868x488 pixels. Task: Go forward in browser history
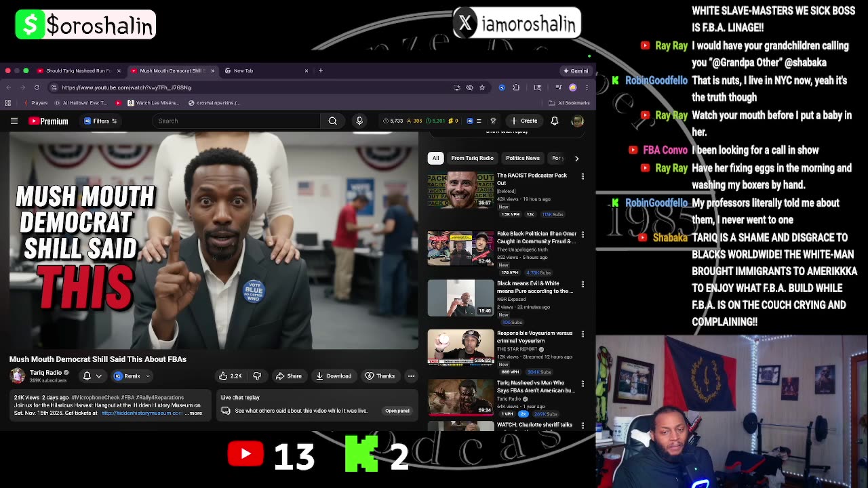tap(22, 87)
